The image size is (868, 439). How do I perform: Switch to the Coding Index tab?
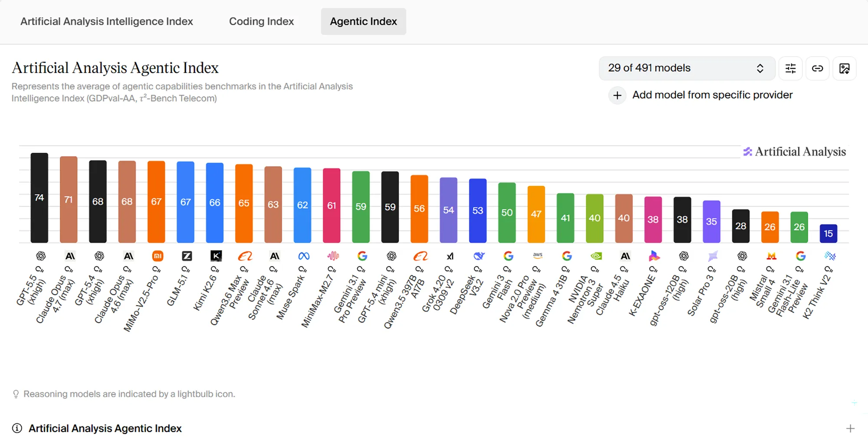(261, 21)
